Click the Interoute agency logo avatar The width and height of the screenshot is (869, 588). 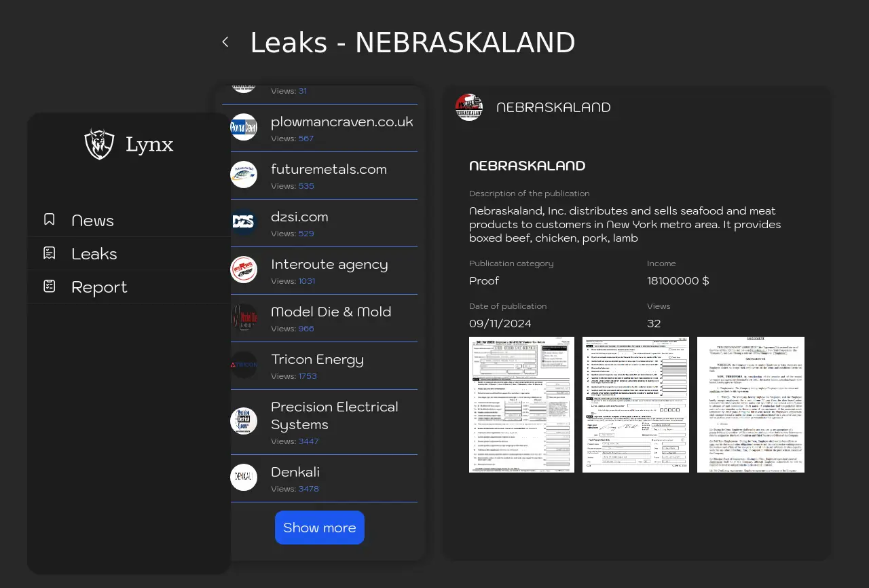point(244,270)
